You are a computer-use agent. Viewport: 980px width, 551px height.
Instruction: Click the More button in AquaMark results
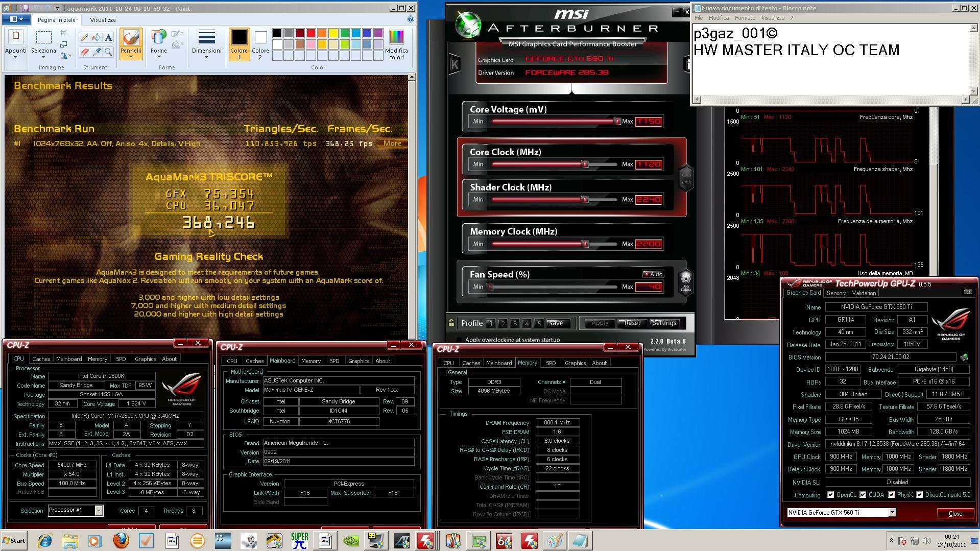(392, 143)
